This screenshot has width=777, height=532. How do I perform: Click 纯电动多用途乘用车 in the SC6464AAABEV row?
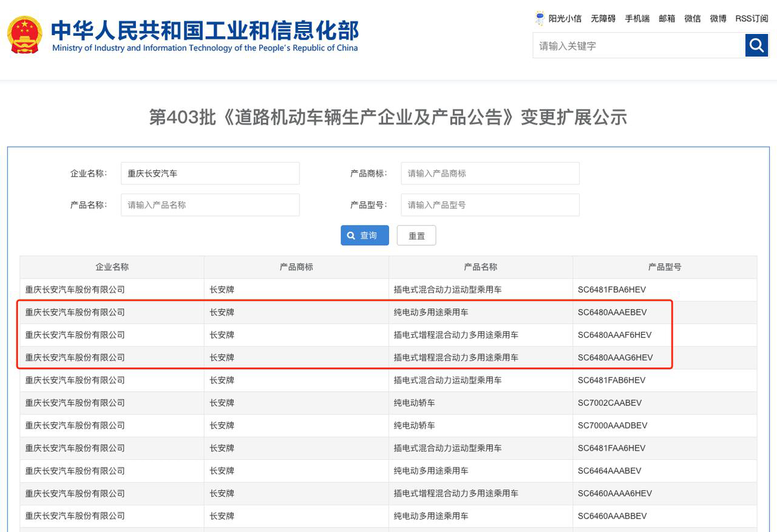(431, 471)
